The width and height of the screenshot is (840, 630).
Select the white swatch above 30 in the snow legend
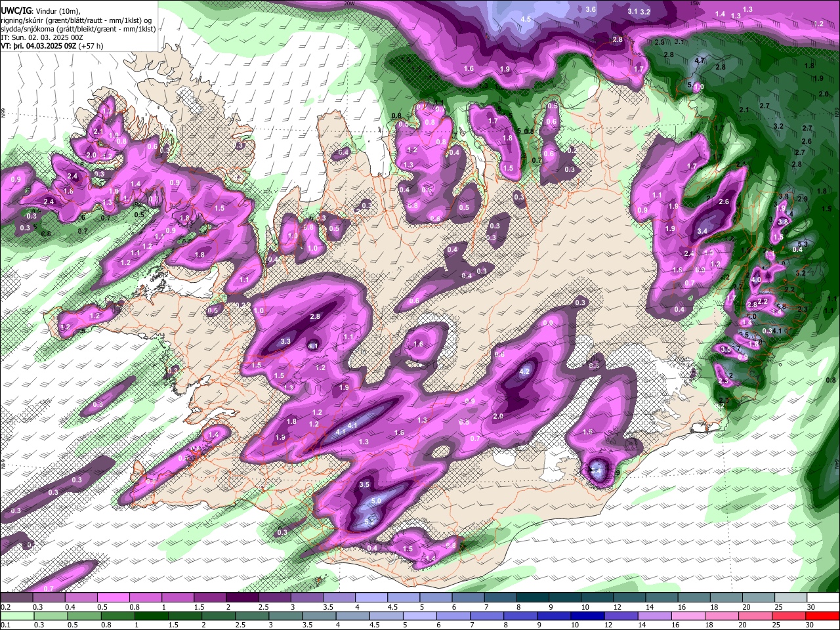point(824,598)
